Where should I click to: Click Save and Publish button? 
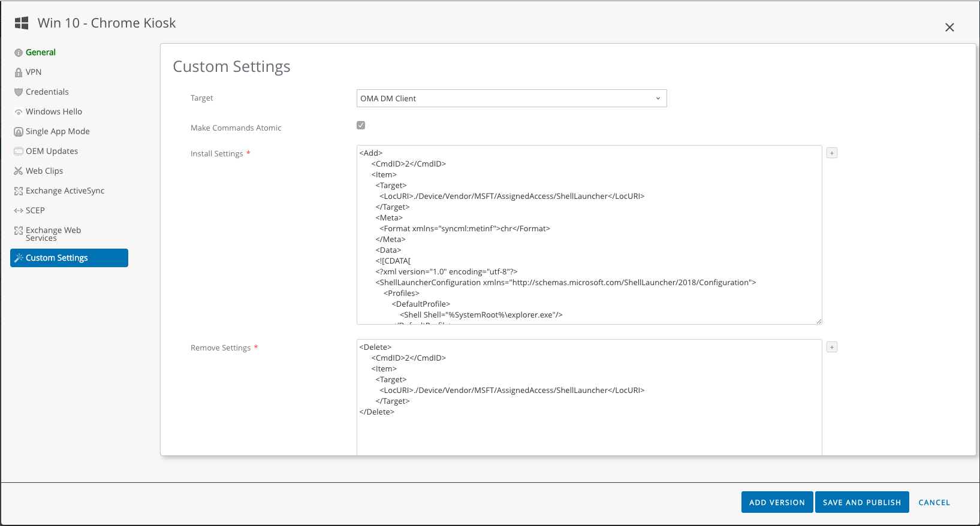tap(862, 503)
